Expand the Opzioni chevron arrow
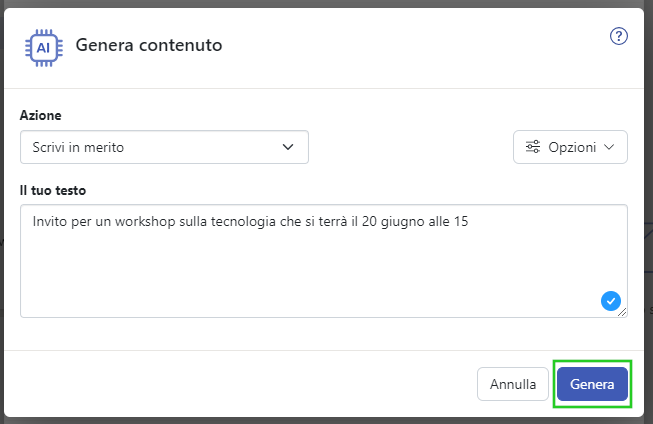Image resolution: width=653 pixels, height=424 pixels. (609, 147)
